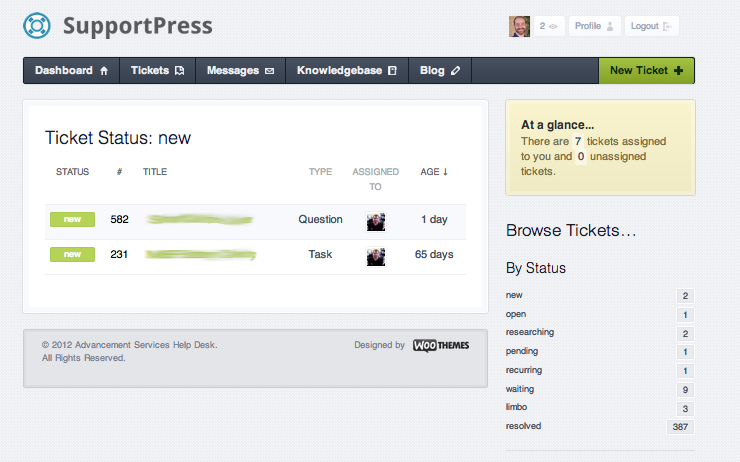This screenshot has height=462, width=740.
Task: Sort by the # column header
Action: 119,172
